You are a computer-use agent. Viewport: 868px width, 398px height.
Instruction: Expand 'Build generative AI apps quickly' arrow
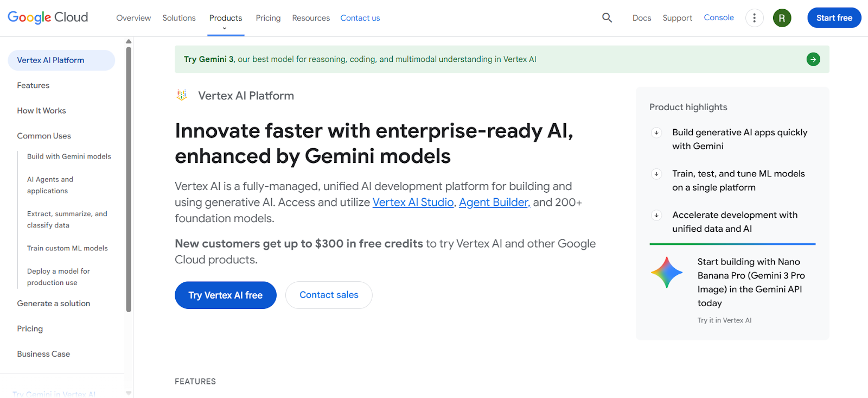(x=656, y=132)
